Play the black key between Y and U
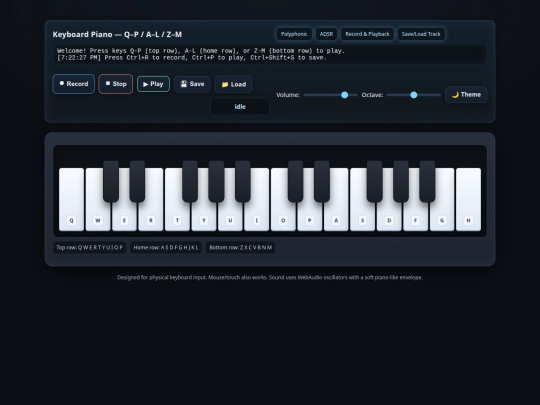Screen dimensions: 540x405 (216, 181)
